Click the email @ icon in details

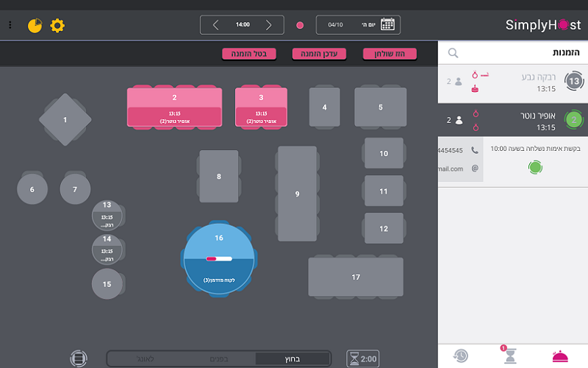[475, 169]
